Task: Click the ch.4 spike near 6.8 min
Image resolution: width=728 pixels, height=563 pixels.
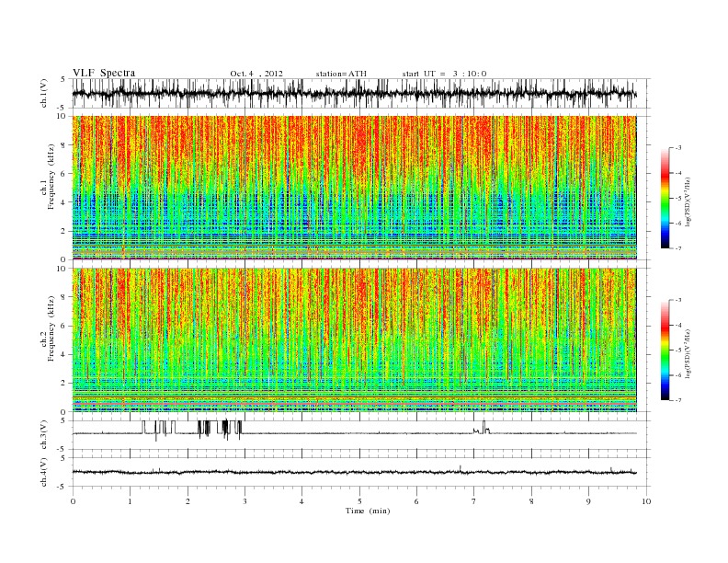Action: pyautogui.click(x=461, y=468)
